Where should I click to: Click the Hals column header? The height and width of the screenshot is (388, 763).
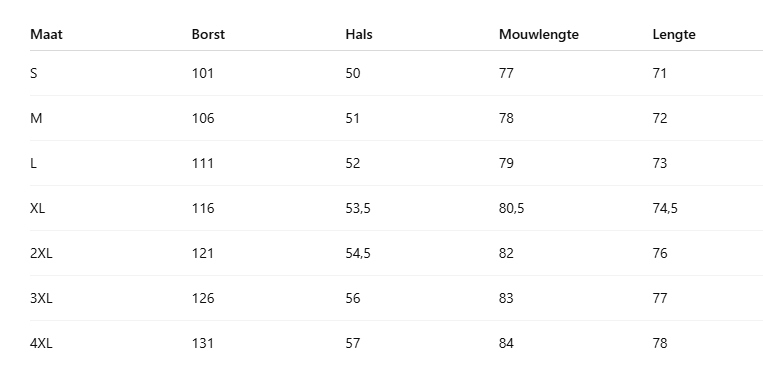pos(359,34)
